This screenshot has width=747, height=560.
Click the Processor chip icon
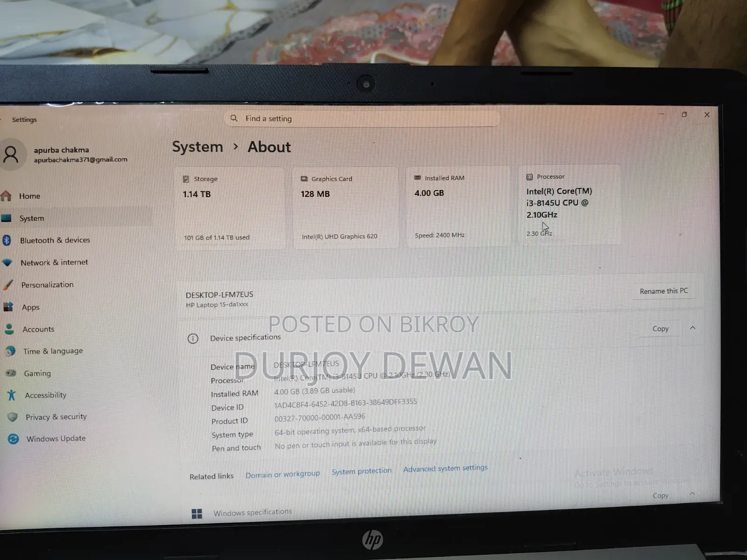pos(529,177)
